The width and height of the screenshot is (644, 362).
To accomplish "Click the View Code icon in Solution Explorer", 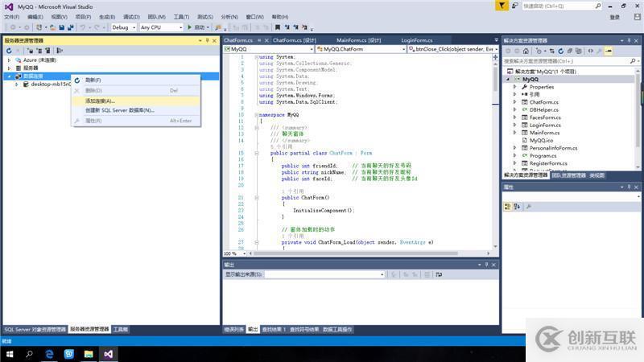I will pyautogui.click(x=591, y=51).
